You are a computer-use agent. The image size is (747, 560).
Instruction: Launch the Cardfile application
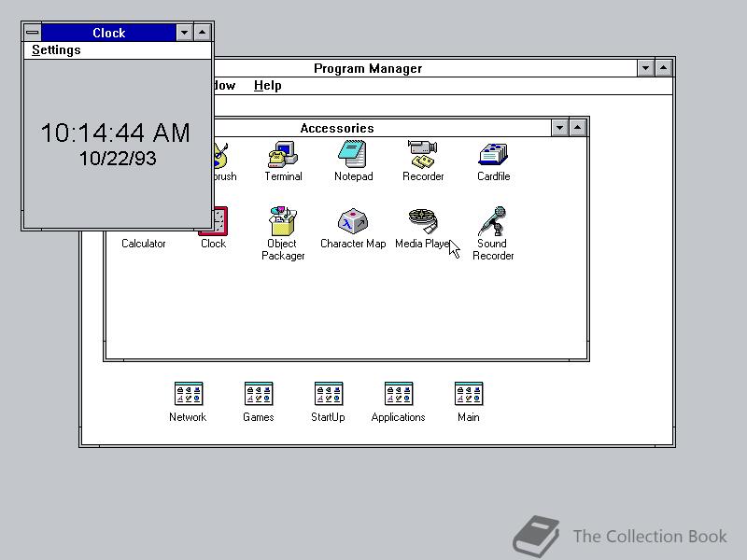pos(493,154)
